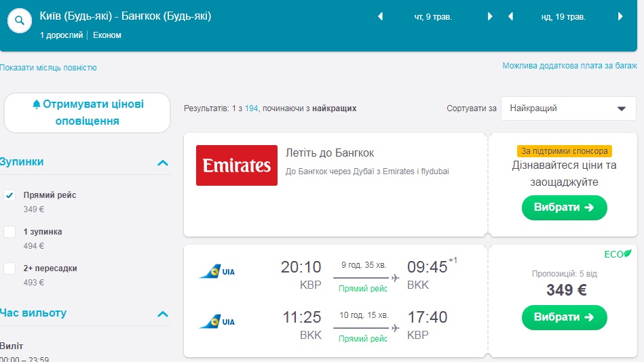The height and width of the screenshot is (362, 644).
Task: Click Вибрати for the 349 € flight
Action: [564, 317]
